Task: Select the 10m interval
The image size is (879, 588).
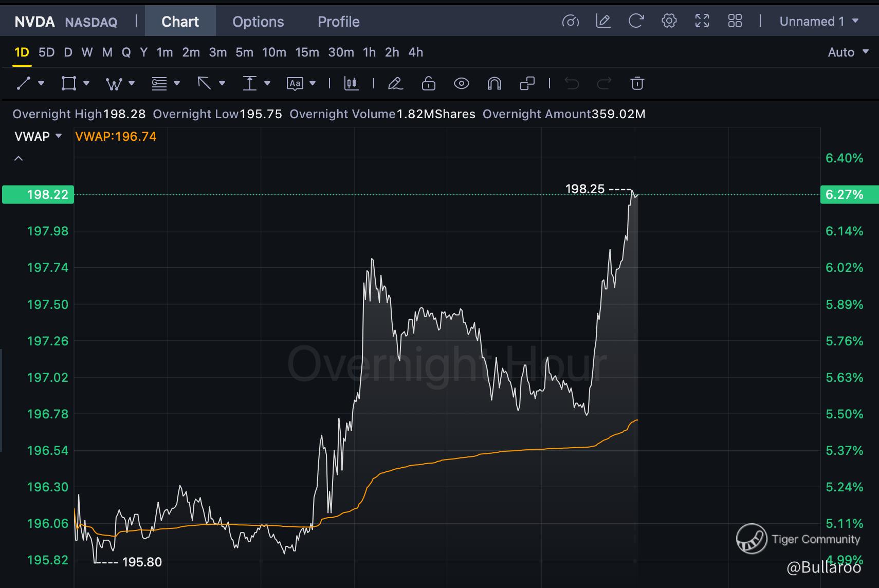Action: point(274,52)
